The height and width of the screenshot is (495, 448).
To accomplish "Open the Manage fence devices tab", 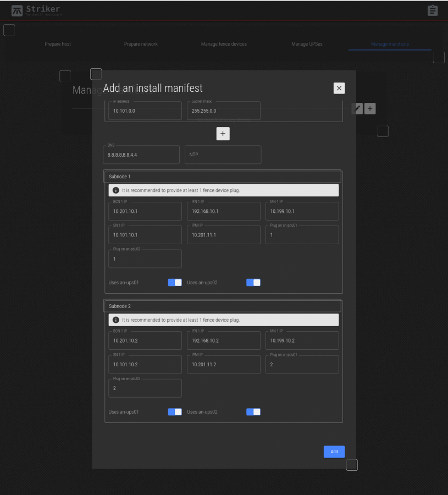I will [x=224, y=44].
